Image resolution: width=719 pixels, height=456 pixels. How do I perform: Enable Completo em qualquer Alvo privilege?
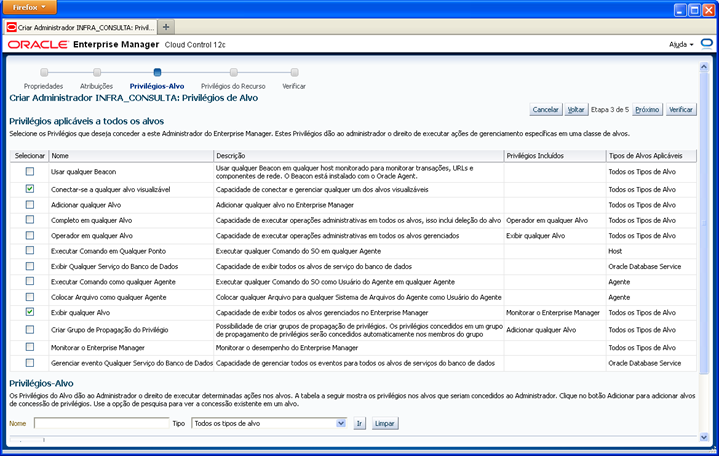(x=30, y=220)
